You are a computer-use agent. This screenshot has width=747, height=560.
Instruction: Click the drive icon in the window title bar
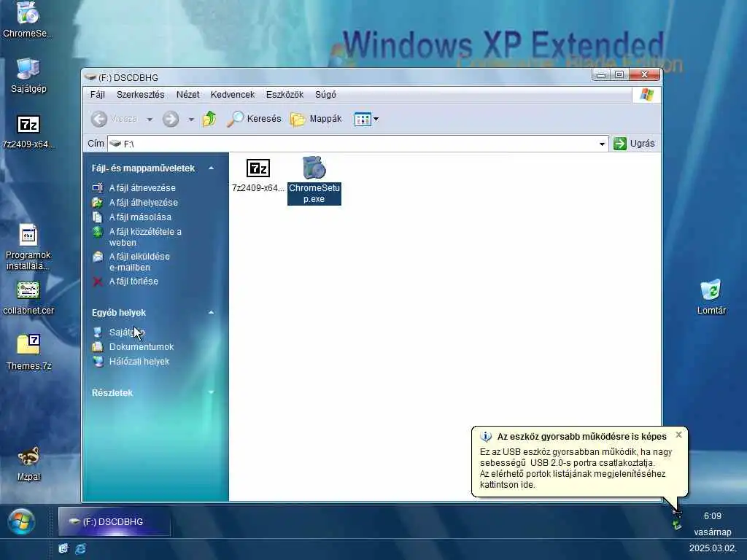coord(90,77)
